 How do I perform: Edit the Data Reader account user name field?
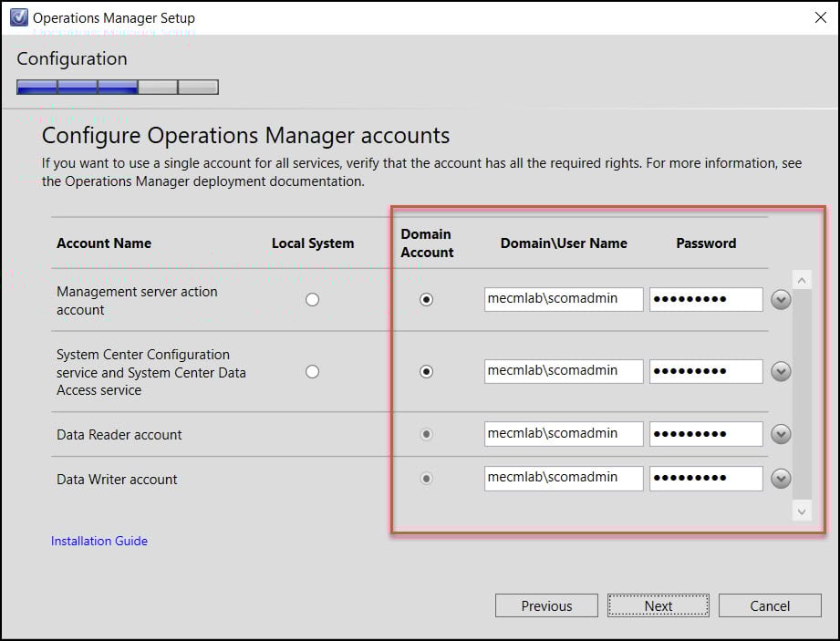(564, 434)
